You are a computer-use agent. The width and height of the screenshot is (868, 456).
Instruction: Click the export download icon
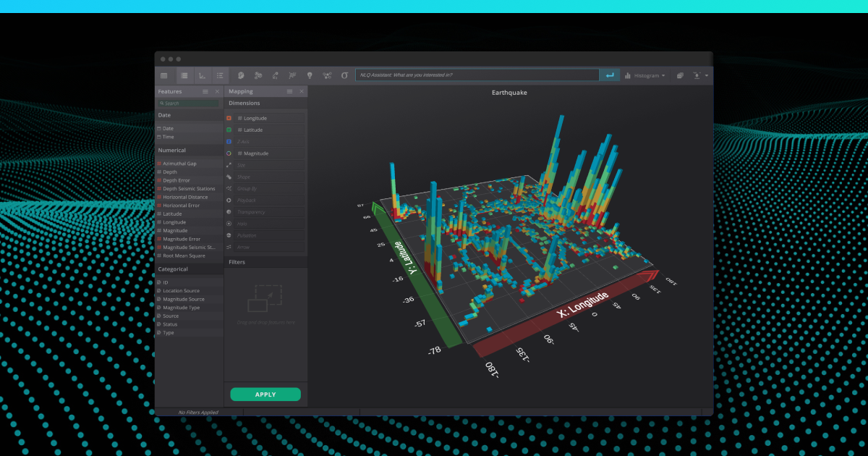[697, 75]
